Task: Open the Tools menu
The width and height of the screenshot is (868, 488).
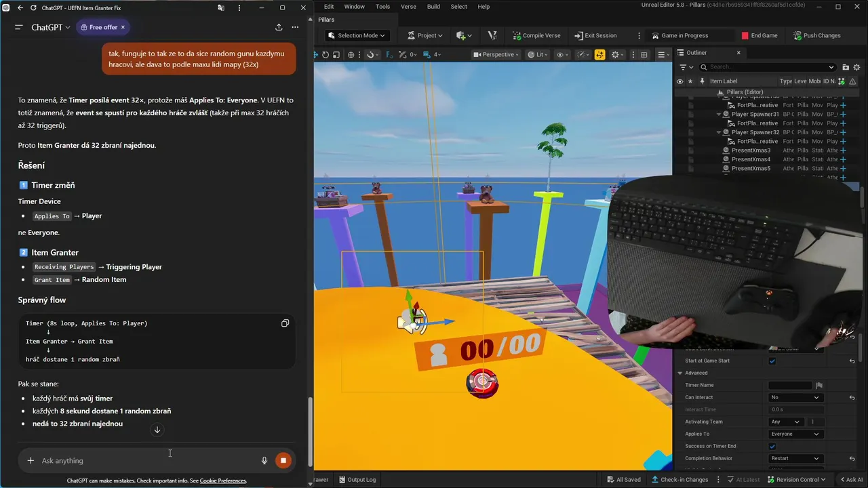Action: point(382,6)
